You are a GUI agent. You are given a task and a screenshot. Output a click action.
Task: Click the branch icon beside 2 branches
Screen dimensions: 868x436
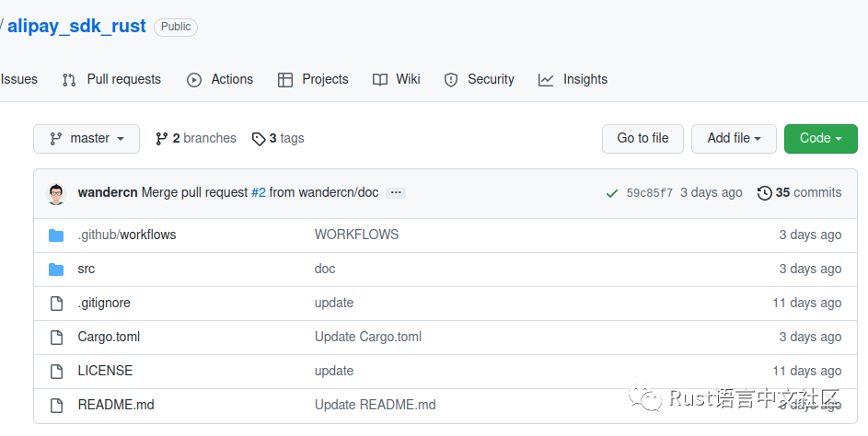point(162,138)
